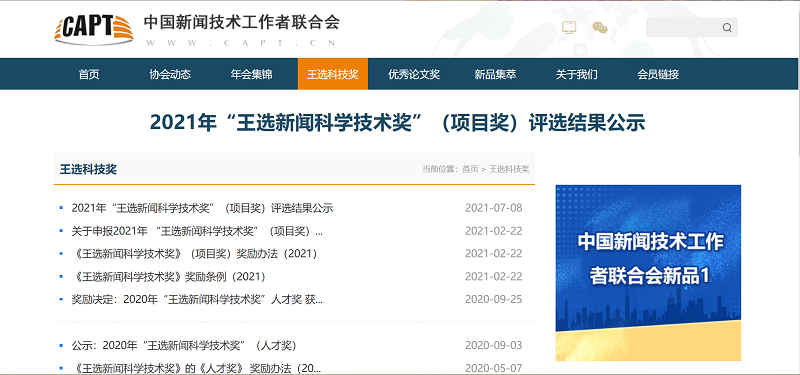Click the CAPT logo
This screenshot has width=800, height=375.
94,30
